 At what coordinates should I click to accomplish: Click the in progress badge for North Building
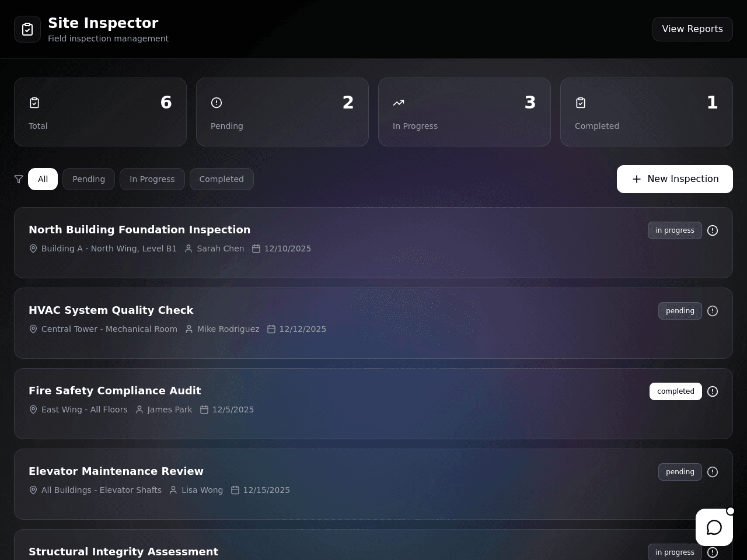[x=675, y=230]
